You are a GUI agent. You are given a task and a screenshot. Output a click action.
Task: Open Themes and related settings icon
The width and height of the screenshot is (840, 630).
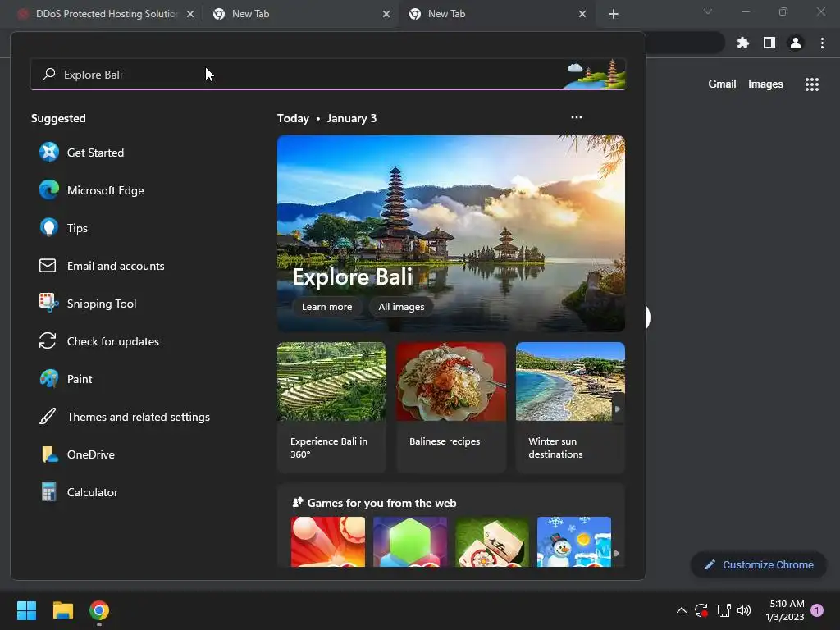click(x=48, y=416)
